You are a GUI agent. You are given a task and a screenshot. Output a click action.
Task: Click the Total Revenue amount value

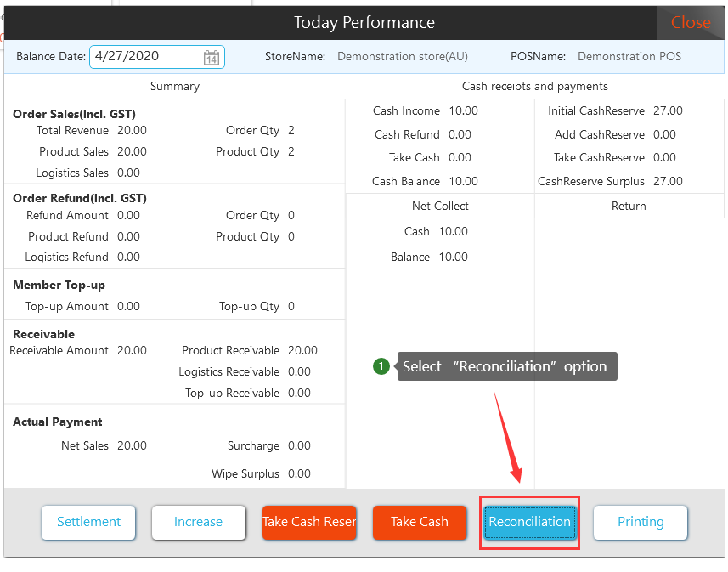(x=132, y=130)
